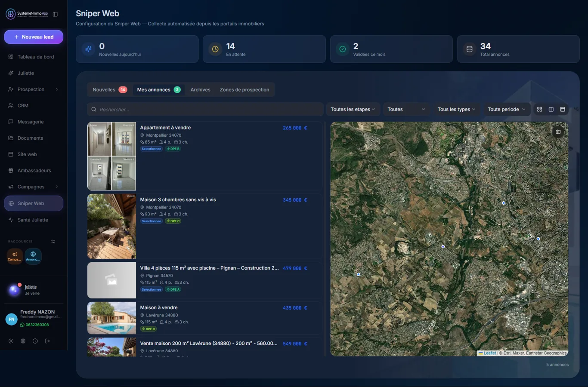588x387 pixels.
Task: Switch listings to table view
Action: point(563,109)
